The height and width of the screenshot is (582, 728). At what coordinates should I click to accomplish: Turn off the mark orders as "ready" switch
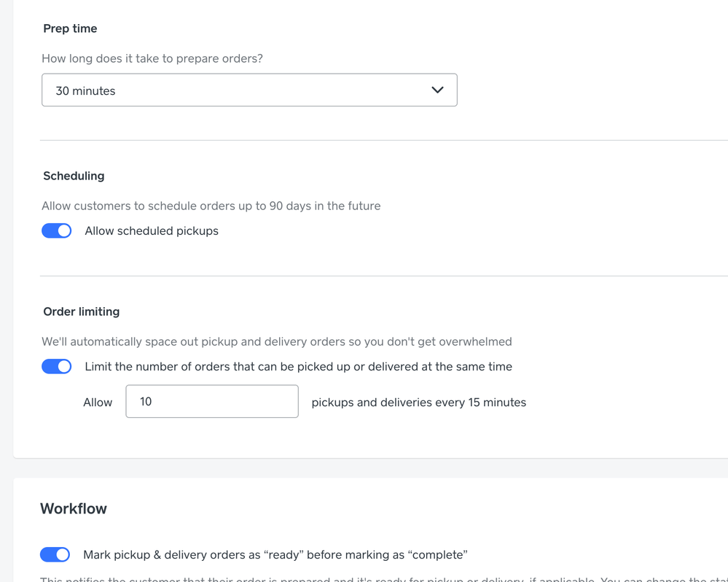55,555
